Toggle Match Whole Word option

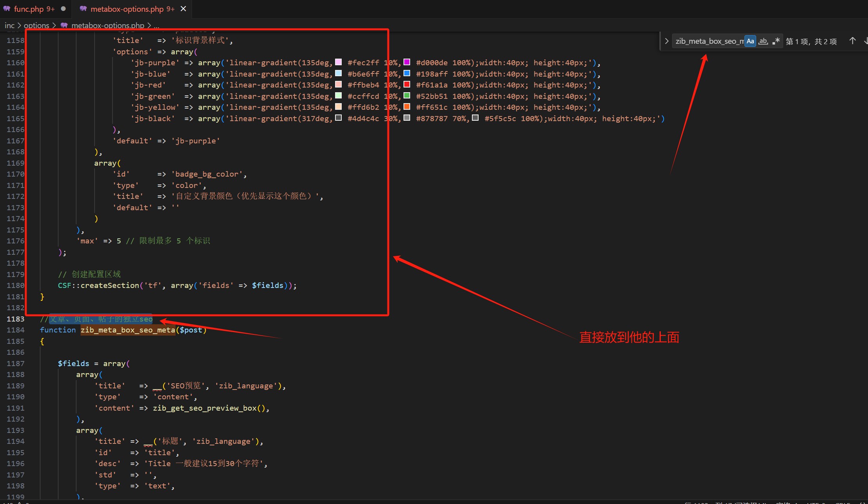pyautogui.click(x=763, y=41)
